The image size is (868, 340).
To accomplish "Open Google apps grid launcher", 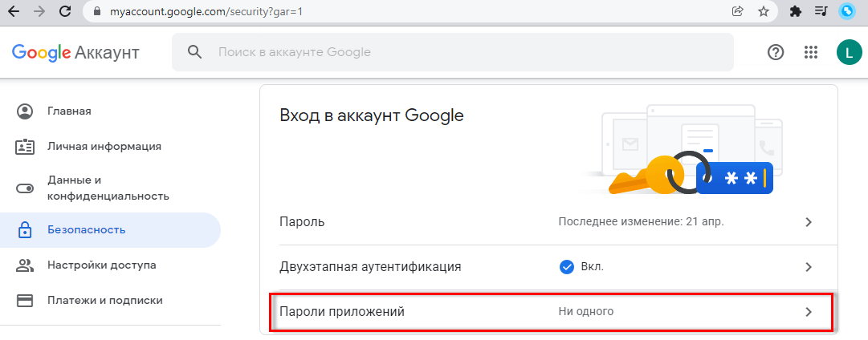I will [x=811, y=52].
